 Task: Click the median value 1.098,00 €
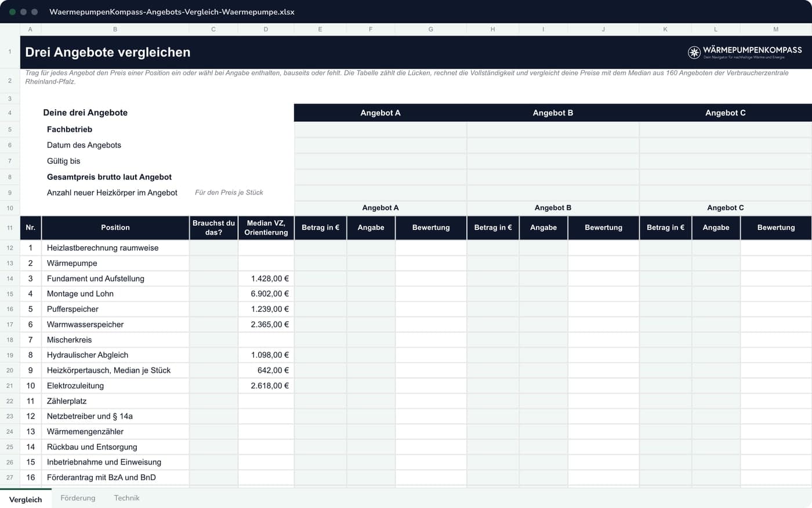click(266, 355)
